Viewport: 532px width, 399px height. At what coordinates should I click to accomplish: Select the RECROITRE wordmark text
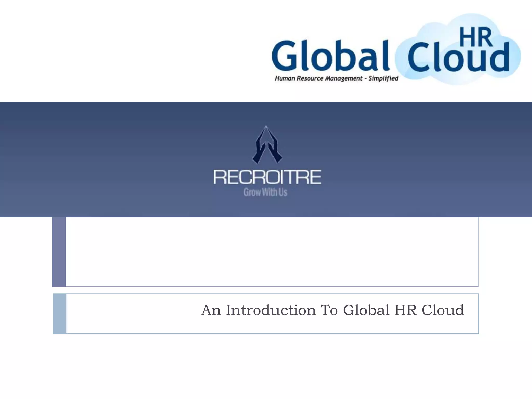coord(267,177)
